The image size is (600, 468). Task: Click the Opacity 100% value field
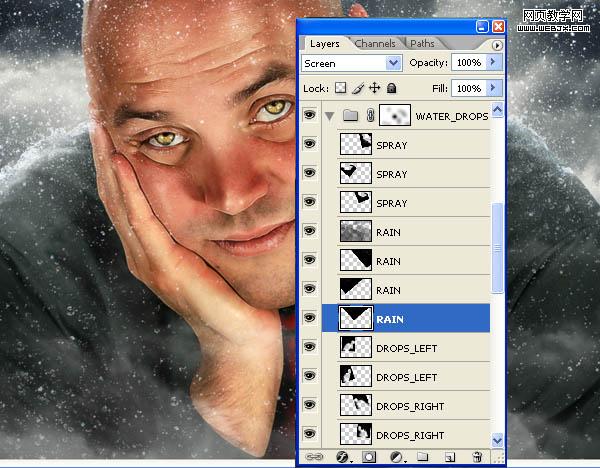(x=469, y=62)
